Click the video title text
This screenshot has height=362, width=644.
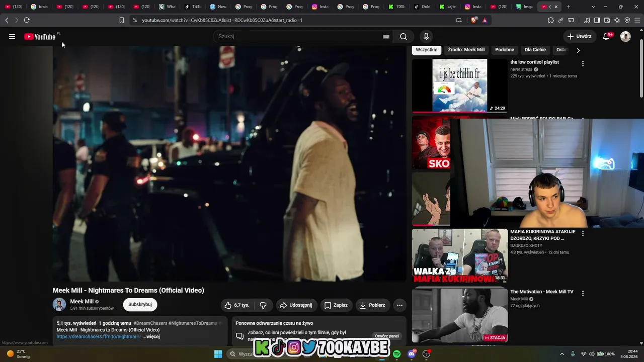(x=128, y=290)
